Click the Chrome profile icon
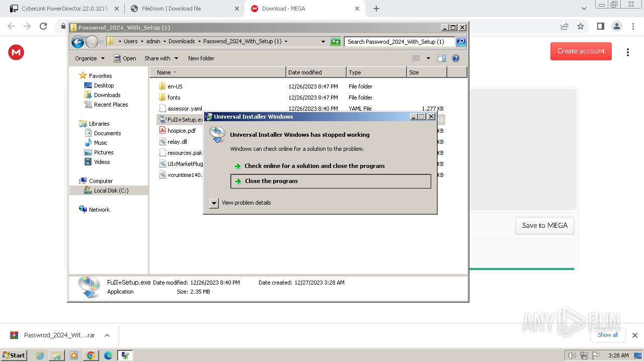This screenshot has width=644, height=362. tap(616, 26)
